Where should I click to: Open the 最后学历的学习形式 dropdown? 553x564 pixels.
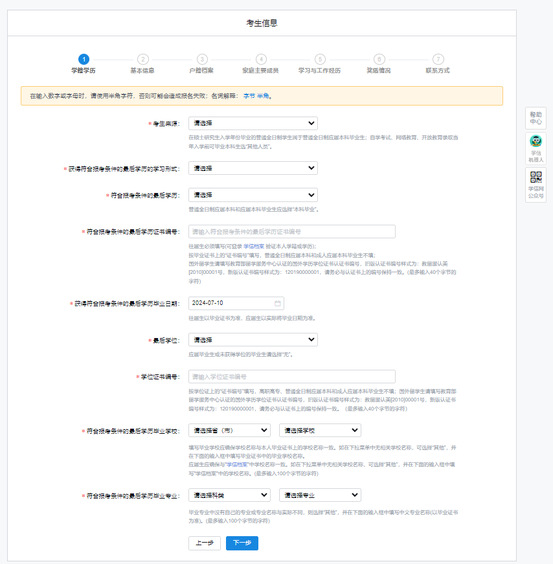(x=253, y=168)
